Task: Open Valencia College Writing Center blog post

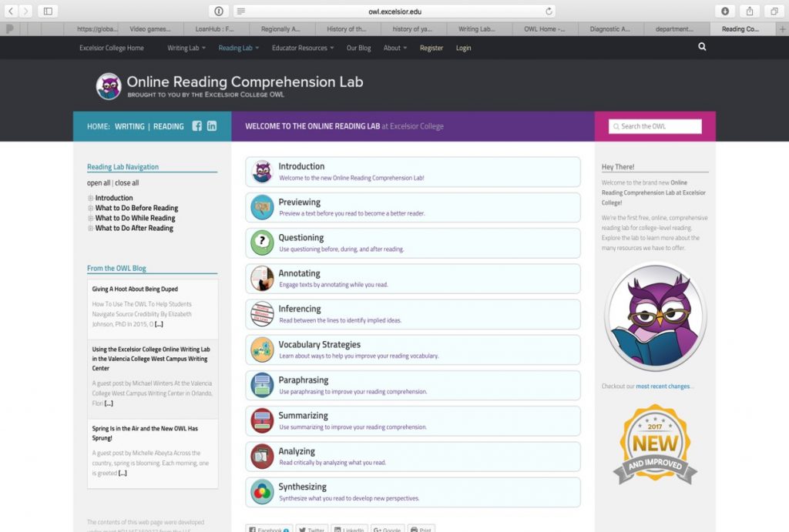Action: [151, 359]
